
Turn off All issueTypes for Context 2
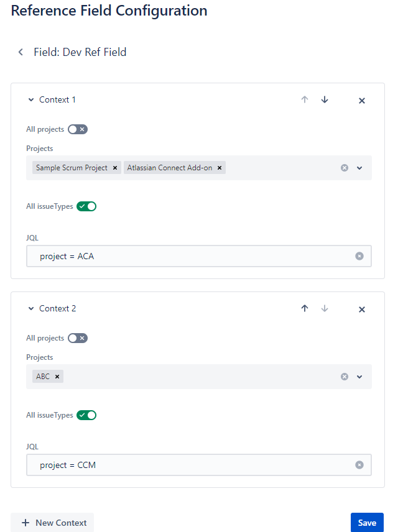(86, 415)
